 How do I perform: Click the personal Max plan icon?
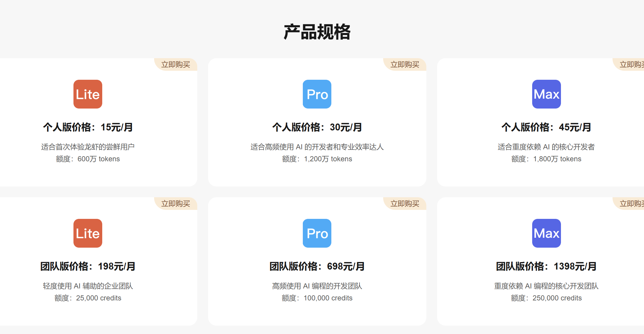[x=546, y=94]
